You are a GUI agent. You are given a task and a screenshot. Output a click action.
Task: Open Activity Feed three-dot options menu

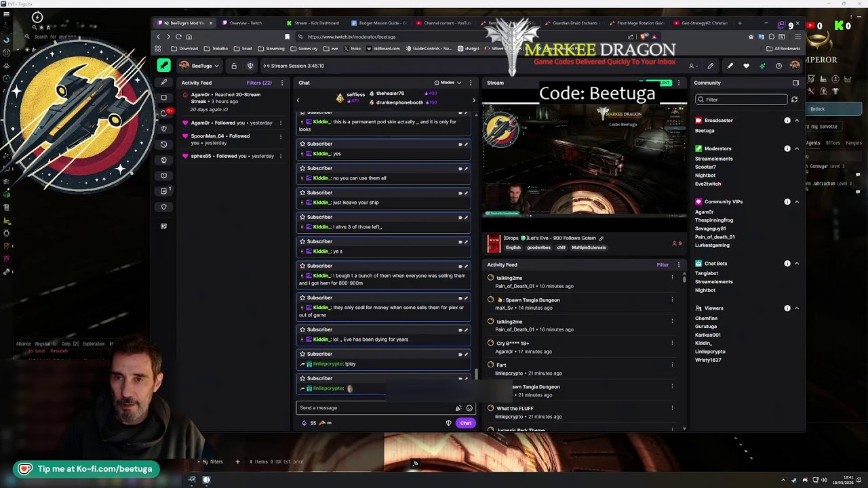pos(281,83)
